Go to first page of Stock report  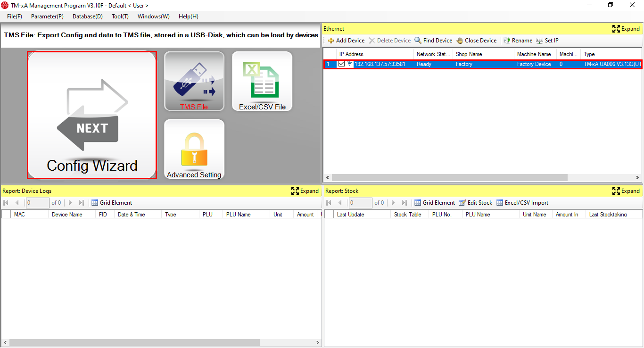pyautogui.click(x=329, y=203)
